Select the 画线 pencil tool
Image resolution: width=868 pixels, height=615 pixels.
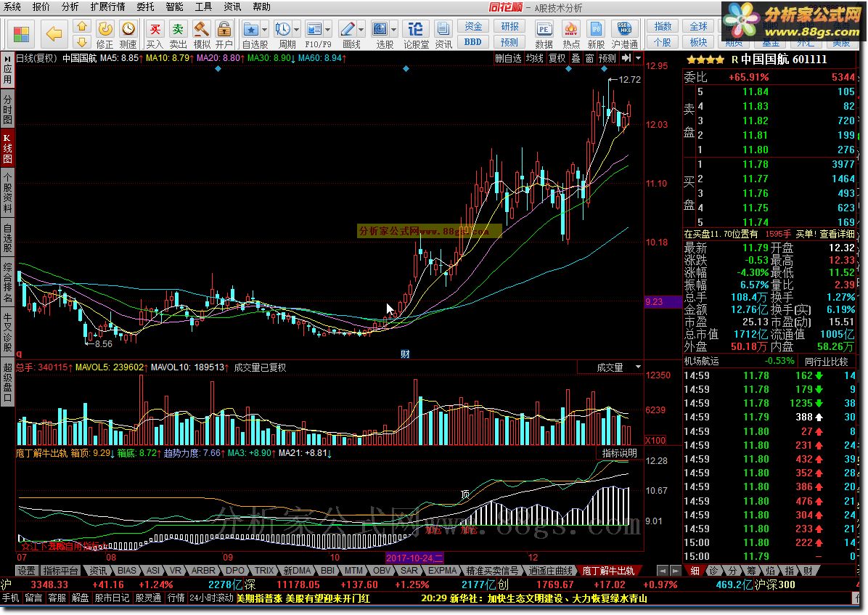click(347, 28)
